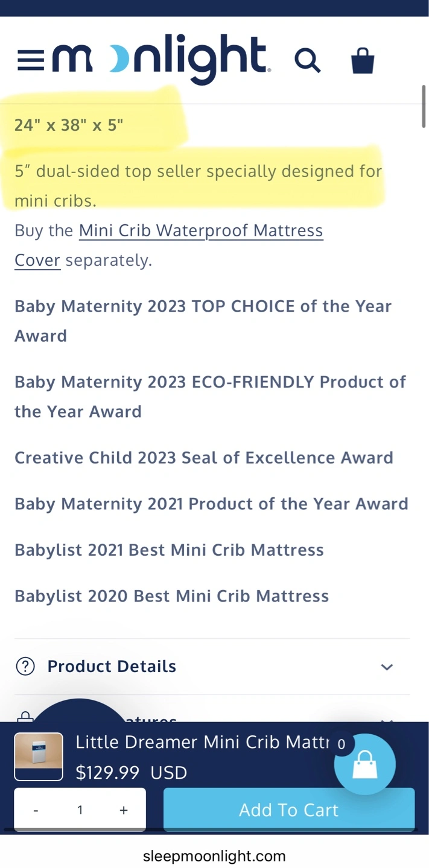Viewport: 429px width, 868px height.
Task: Tap the sleepmoonlight.com address bar
Action: [214, 856]
